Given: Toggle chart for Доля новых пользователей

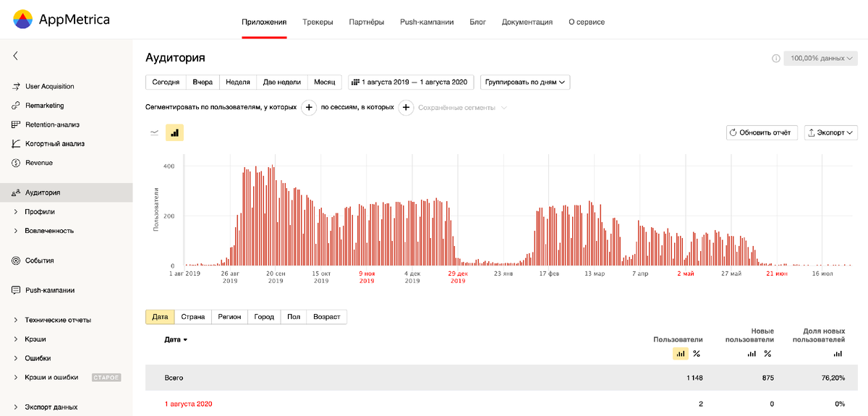Looking at the screenshot, I should pos(838,354).
